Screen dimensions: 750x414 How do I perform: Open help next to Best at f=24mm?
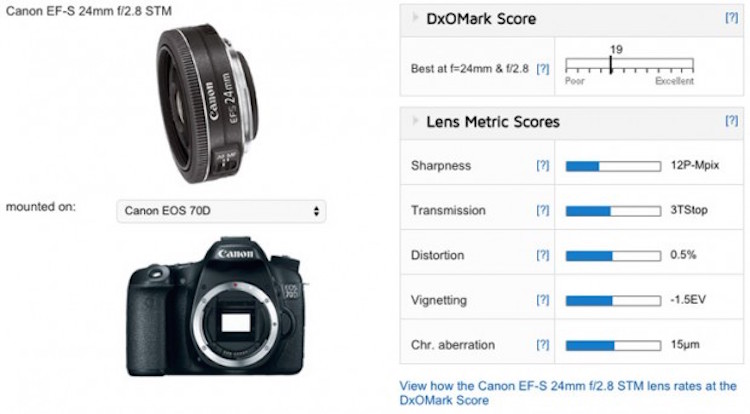coord(542,69)
